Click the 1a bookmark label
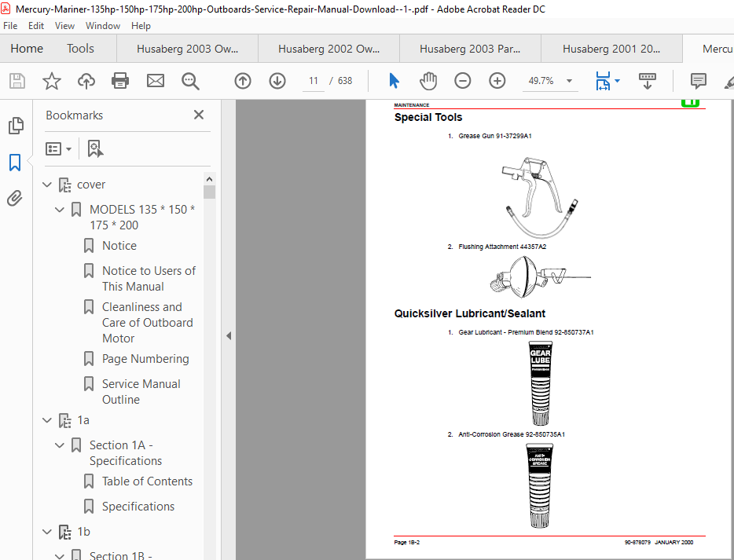Screen dimensions: 734x560 [83, 420]
